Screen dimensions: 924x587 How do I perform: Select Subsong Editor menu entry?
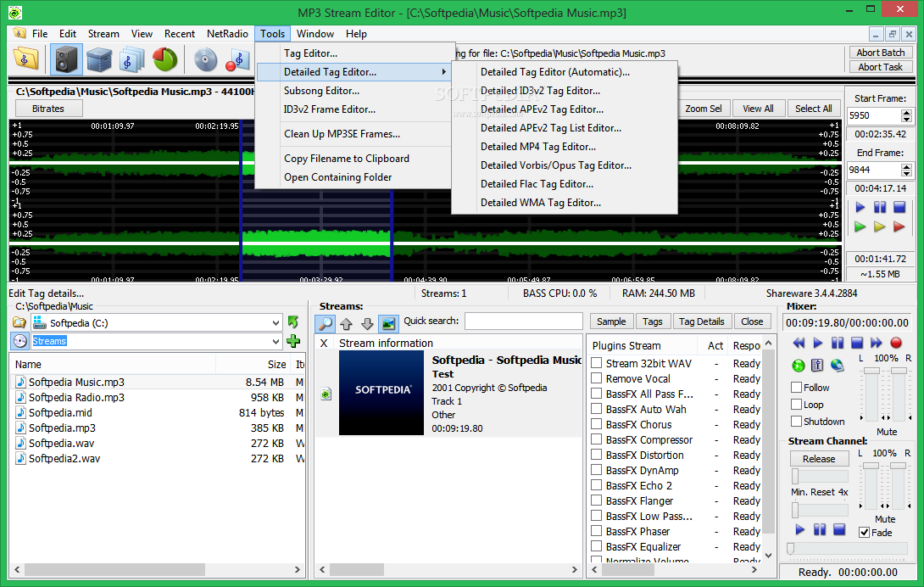353,91
